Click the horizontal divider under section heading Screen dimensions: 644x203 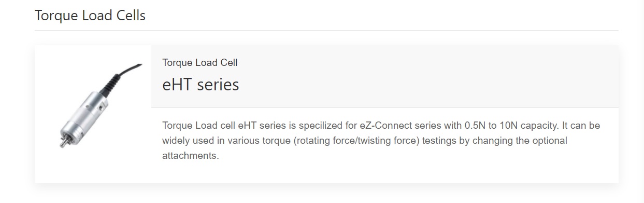326,30
